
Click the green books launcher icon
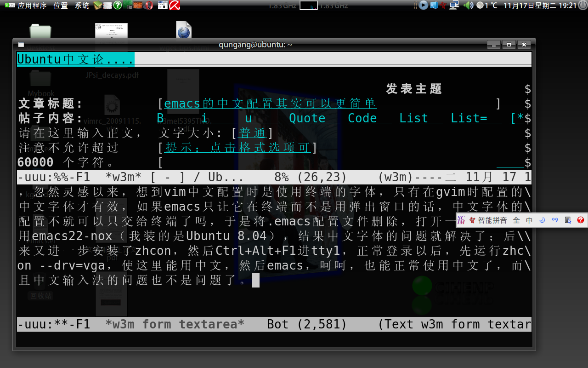tap(97, 6)
